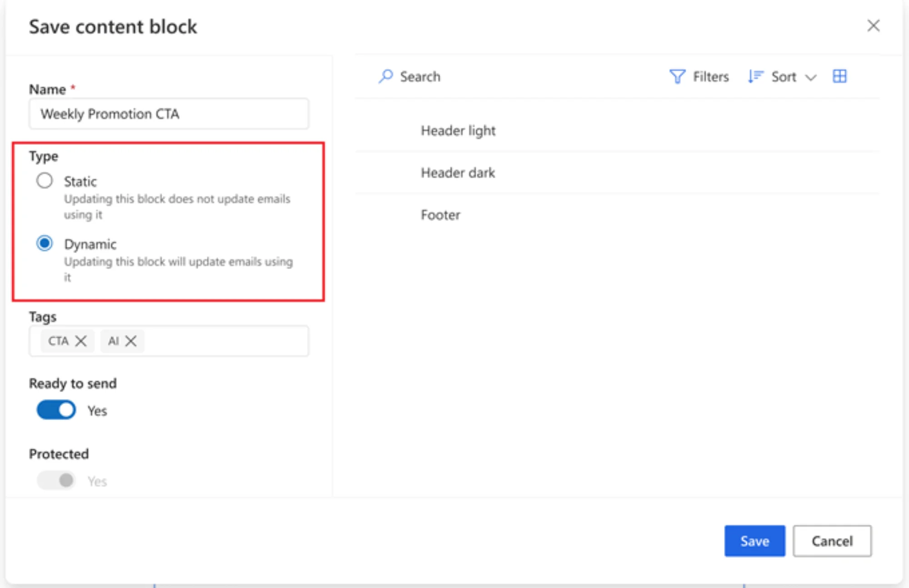The width and height of the screenshot is (909, 588).
Task: Select the Footer content block
Action: tap(440, 214)
